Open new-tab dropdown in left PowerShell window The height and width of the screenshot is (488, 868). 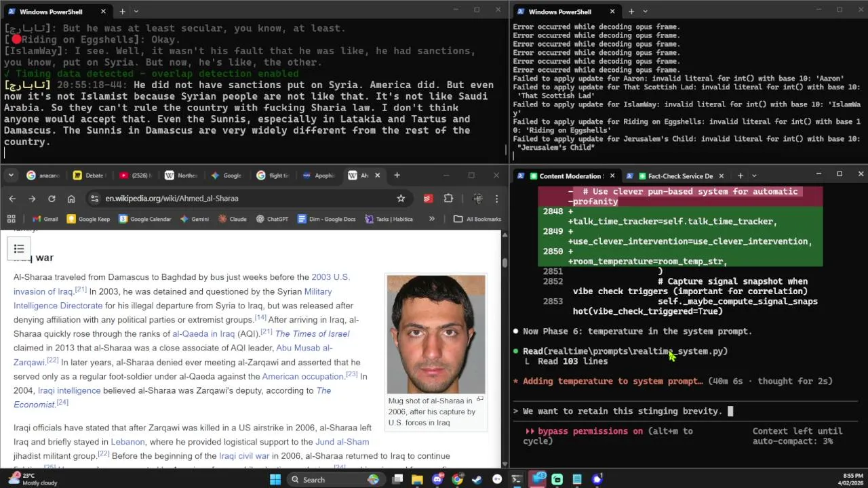(x=136, y=12)
